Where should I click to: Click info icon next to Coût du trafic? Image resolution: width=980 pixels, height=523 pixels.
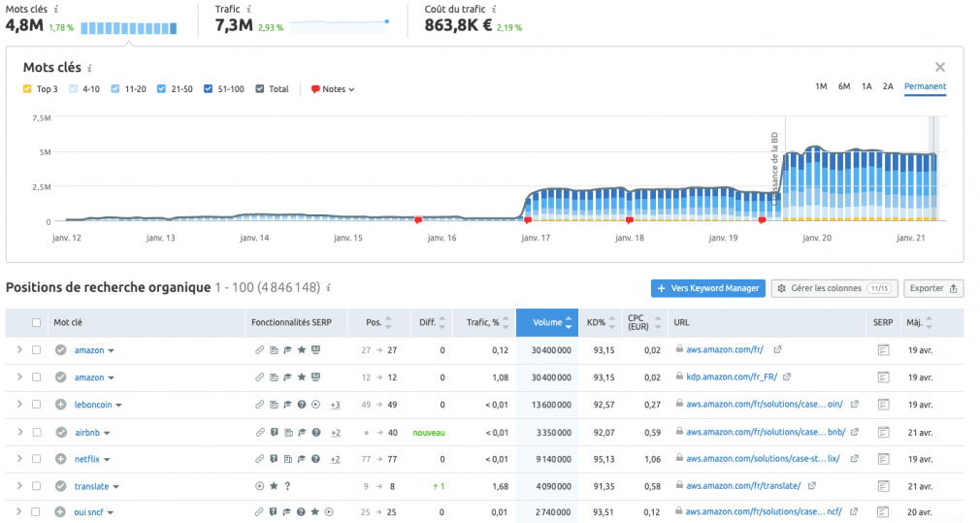(x=495, y=10)
